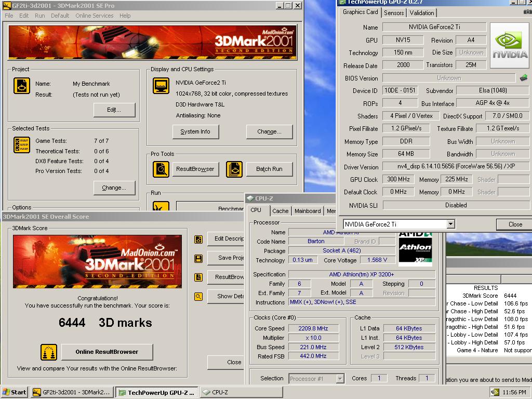
Task: Click Close in the Overall Score window
Action: [225, 362]
